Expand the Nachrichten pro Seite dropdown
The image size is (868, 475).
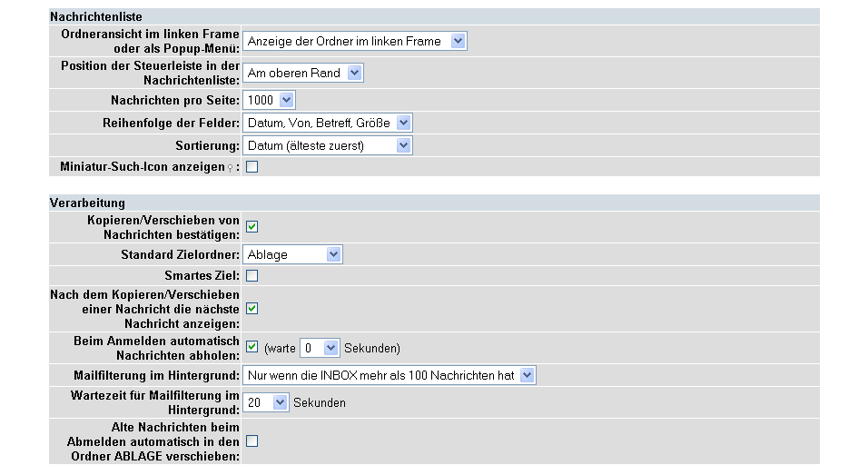(x=269, y=100)
